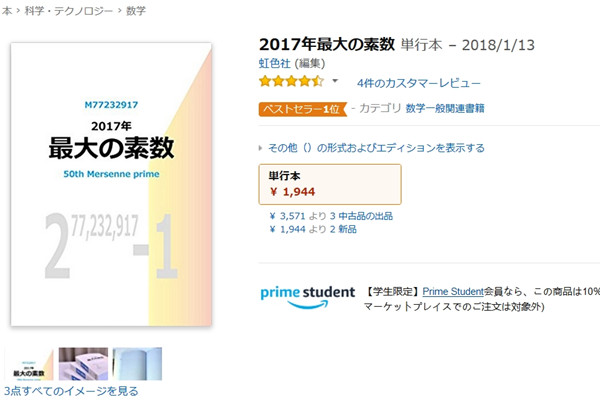The width and height of the screenshot is (600, 400).
Task: Show その他の形式およびエディション link
Action: point(377,148)
